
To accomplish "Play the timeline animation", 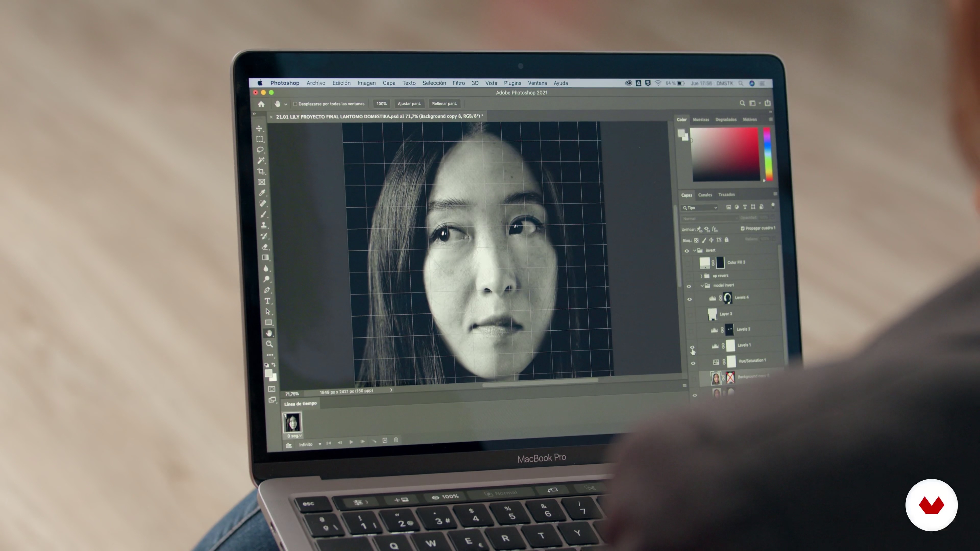I will [x=351, y=442].
